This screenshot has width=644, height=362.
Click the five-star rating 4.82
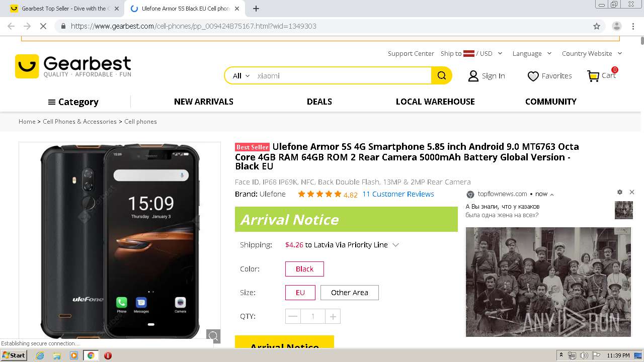click(328, 194)
